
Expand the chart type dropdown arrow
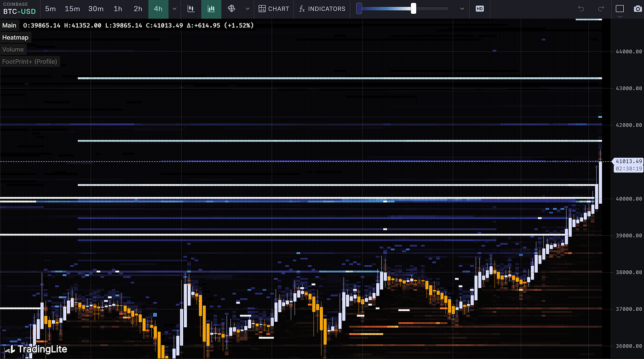point(247,9)
